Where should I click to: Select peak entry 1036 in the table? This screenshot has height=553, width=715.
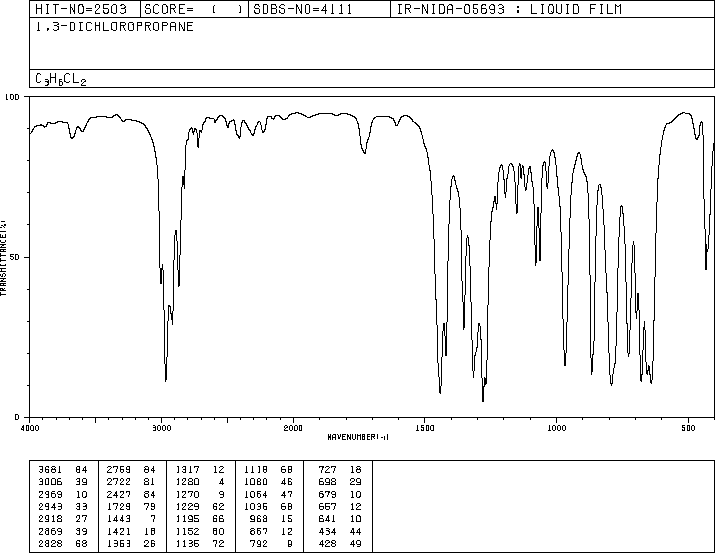pyautogui.click(x=268, y=506)
